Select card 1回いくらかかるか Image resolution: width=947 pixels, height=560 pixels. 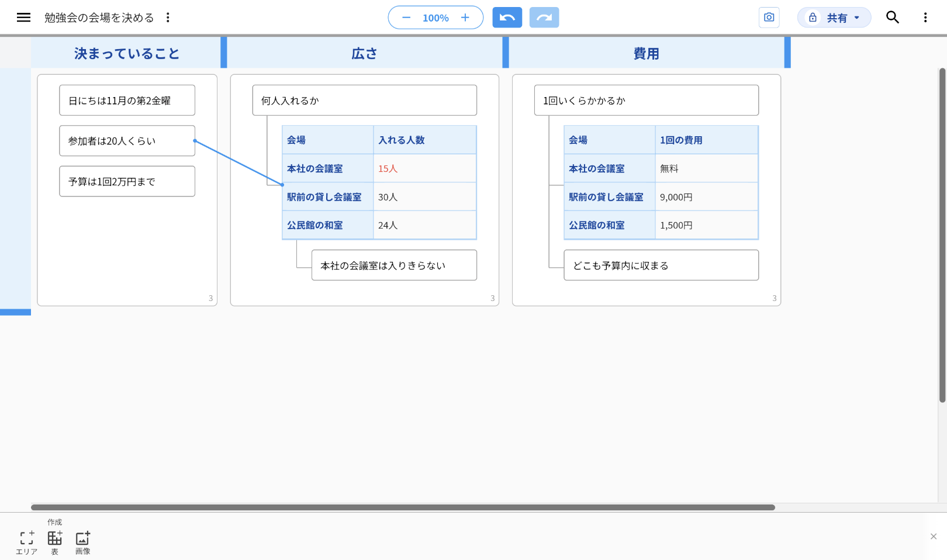(647, 101)
